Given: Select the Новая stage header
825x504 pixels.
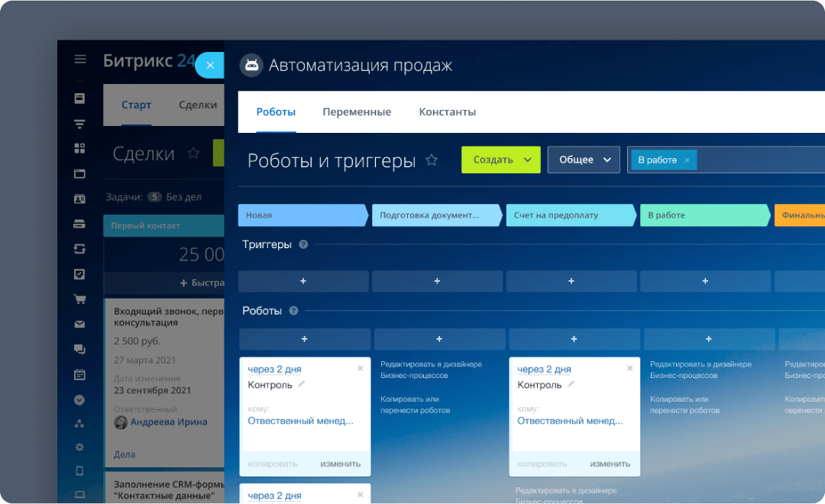Looking at the screenshot, I should pyautogui.click(x=303, y=215).
